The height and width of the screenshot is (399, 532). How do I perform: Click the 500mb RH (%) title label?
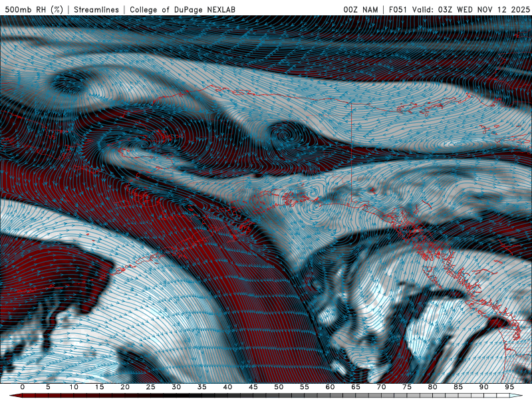[34, 9]
